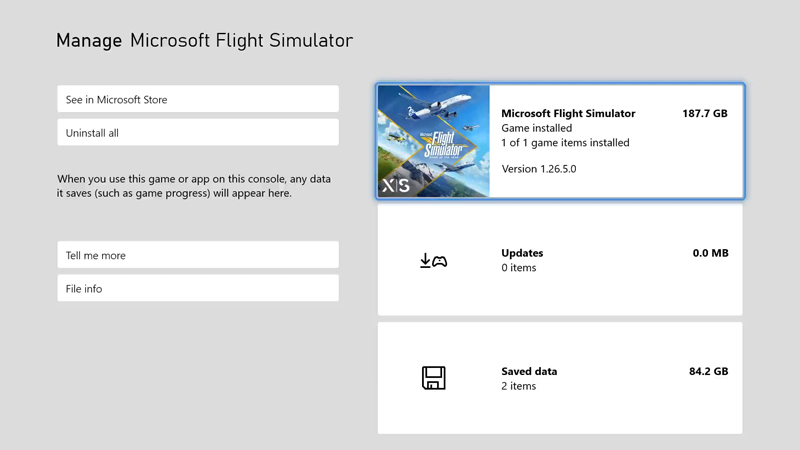The height and width of the screenshot is (450, 800).
Task: Select the File info button
Action: click(x=198, y=288)
